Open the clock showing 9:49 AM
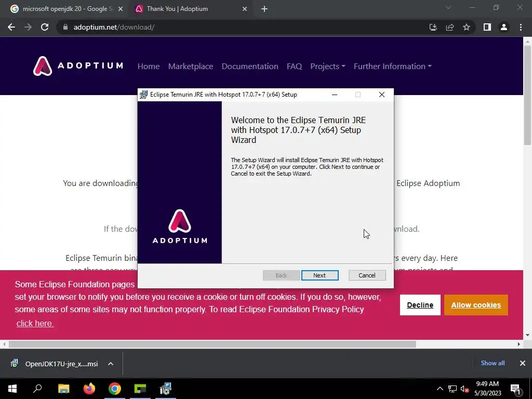 [x=487, y=389]
